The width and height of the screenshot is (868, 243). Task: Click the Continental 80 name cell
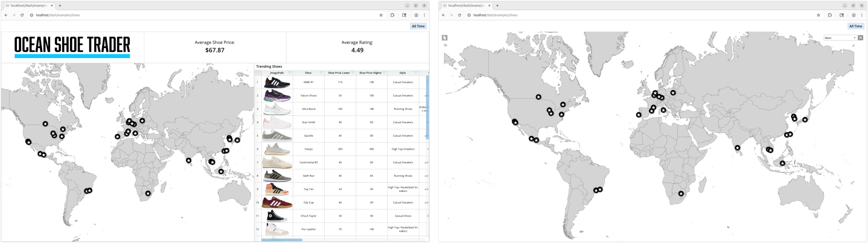[309, 162]
